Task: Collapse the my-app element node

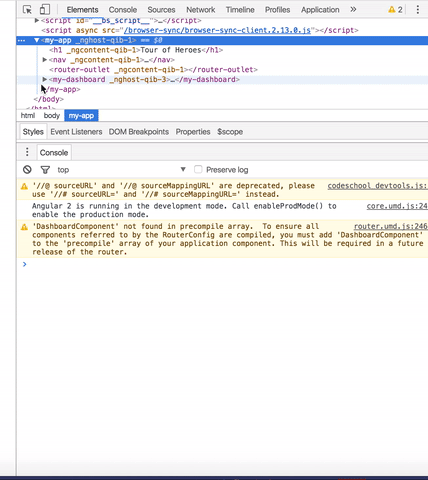Action: coord(37,40)
